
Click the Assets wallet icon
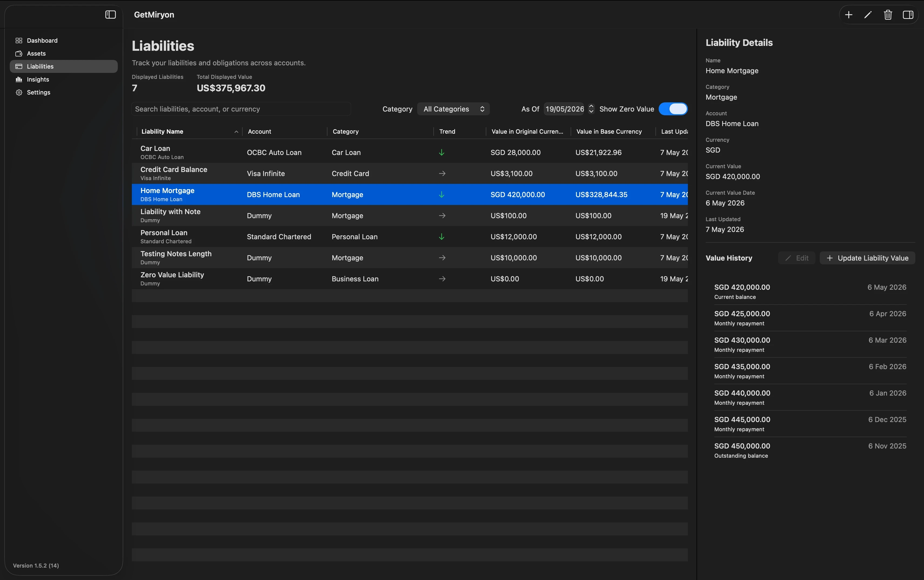19,54
